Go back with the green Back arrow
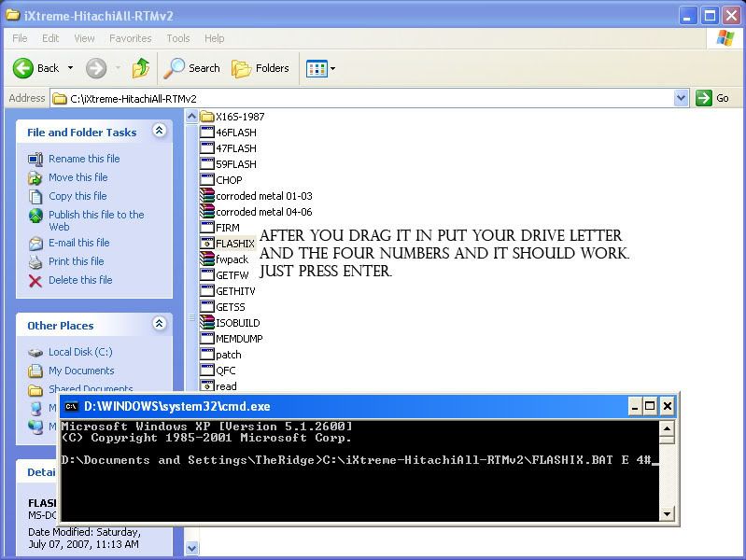 (x=36, y=68)
